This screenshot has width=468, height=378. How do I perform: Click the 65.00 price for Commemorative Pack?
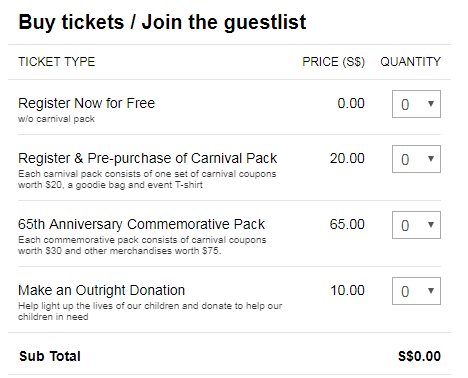[347, 224]
